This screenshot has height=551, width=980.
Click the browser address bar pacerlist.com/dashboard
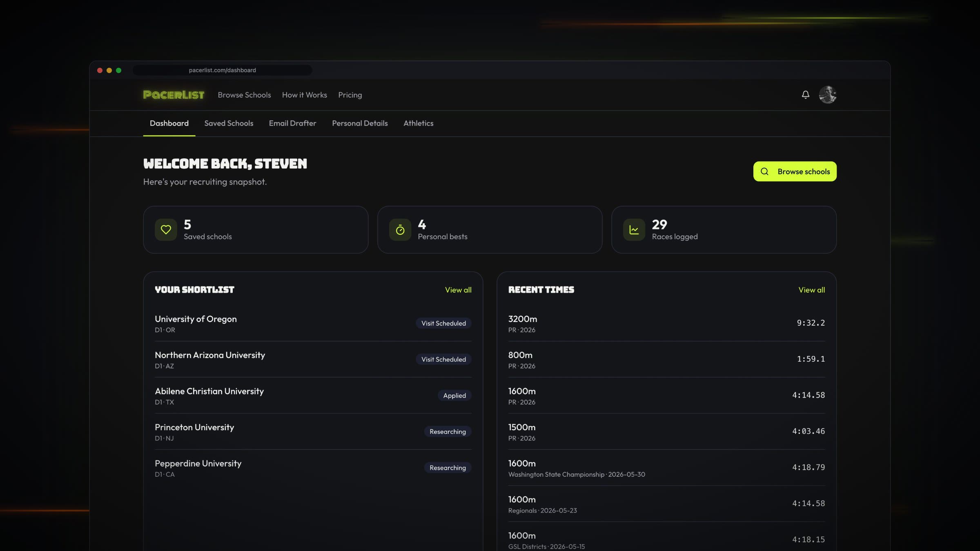tap(223, 70)
